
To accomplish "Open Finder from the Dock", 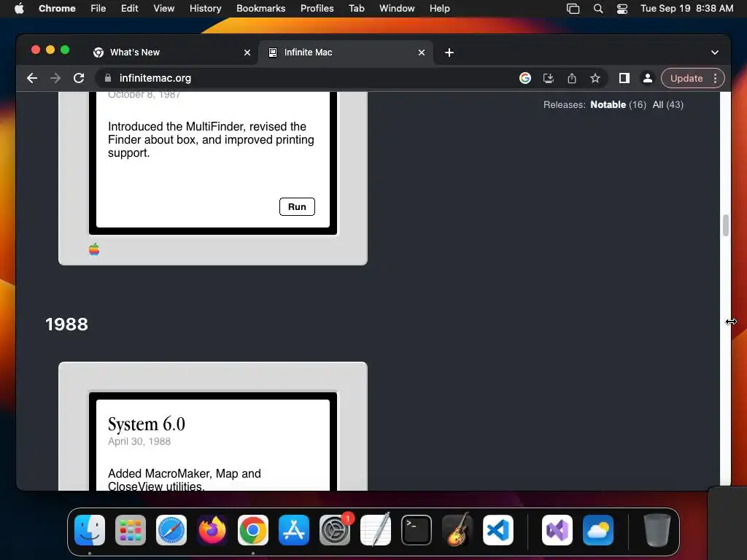I will coord(90,530).
